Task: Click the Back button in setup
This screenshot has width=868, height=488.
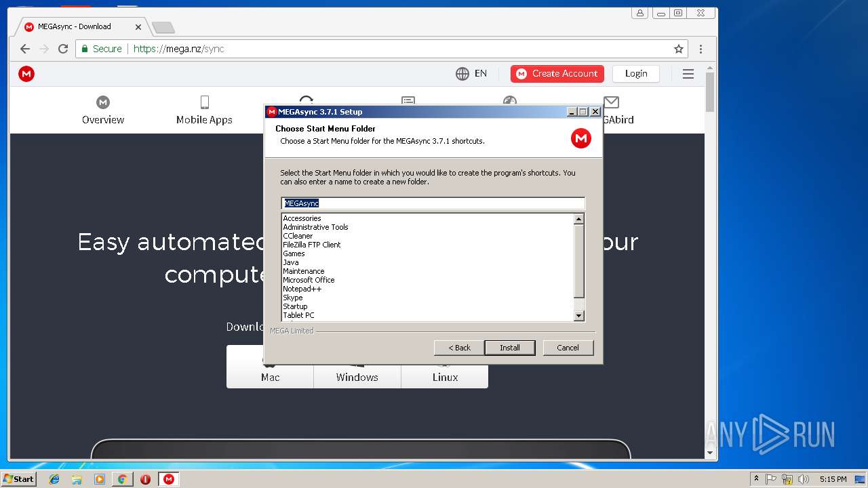Action: click(459, 348)
